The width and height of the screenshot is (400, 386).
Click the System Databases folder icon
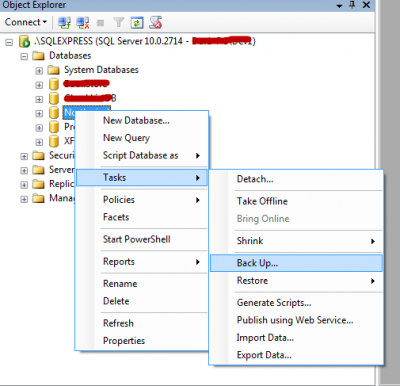coord(53,70)
